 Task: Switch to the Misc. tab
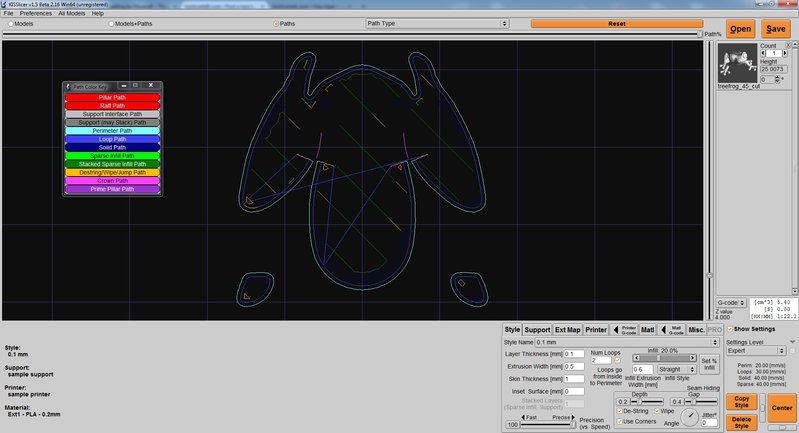[x=696, y=330]
